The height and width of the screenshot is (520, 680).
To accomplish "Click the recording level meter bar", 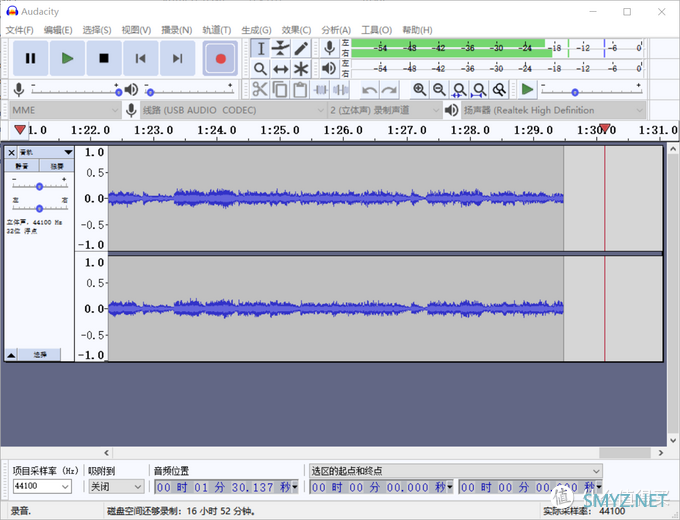I will click(x=497, y=48).
